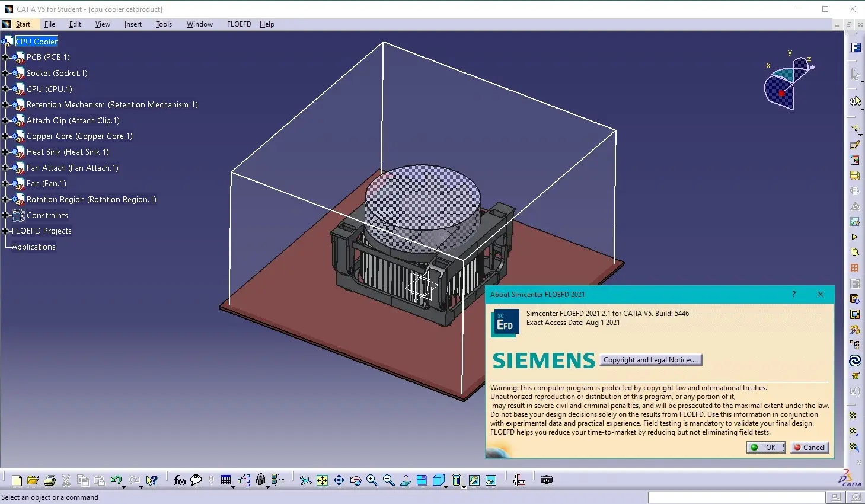Open the Undo history dropdown arrow

(124, 486)
